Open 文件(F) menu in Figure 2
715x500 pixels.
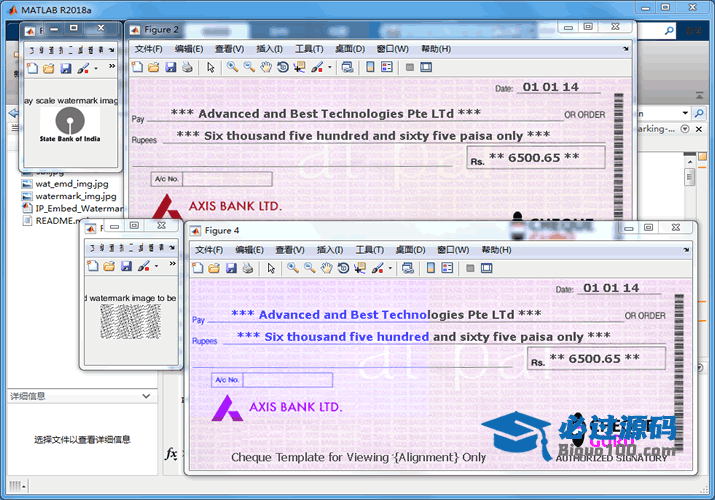tap(149, 49)
